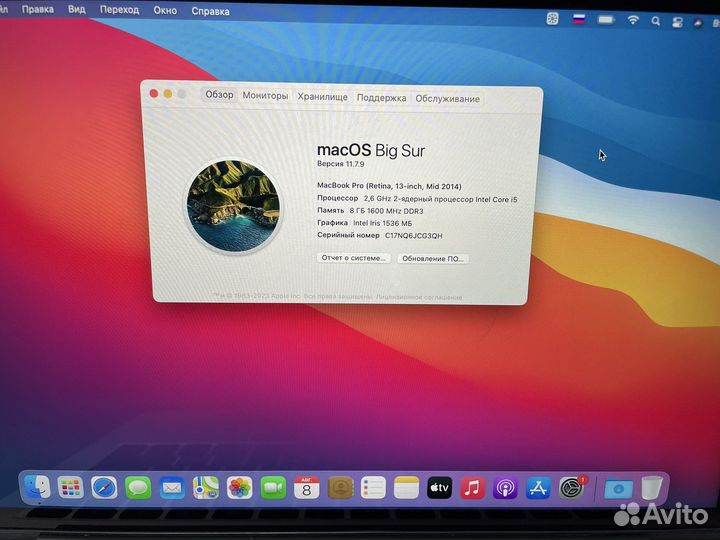Screen dimensions: 720x540
Task: Click the Версия 11.7.9 text
Action: pos(341,164)
